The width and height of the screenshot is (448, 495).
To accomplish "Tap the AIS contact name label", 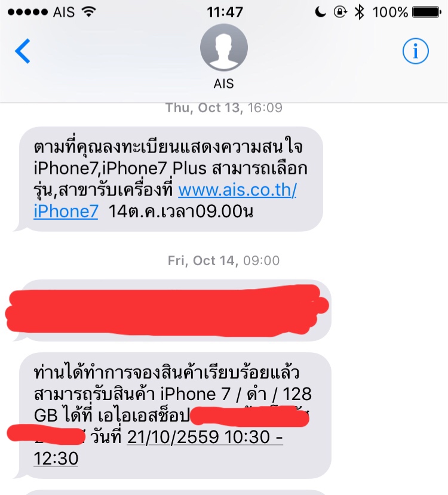I will click(x=223, y=84).
